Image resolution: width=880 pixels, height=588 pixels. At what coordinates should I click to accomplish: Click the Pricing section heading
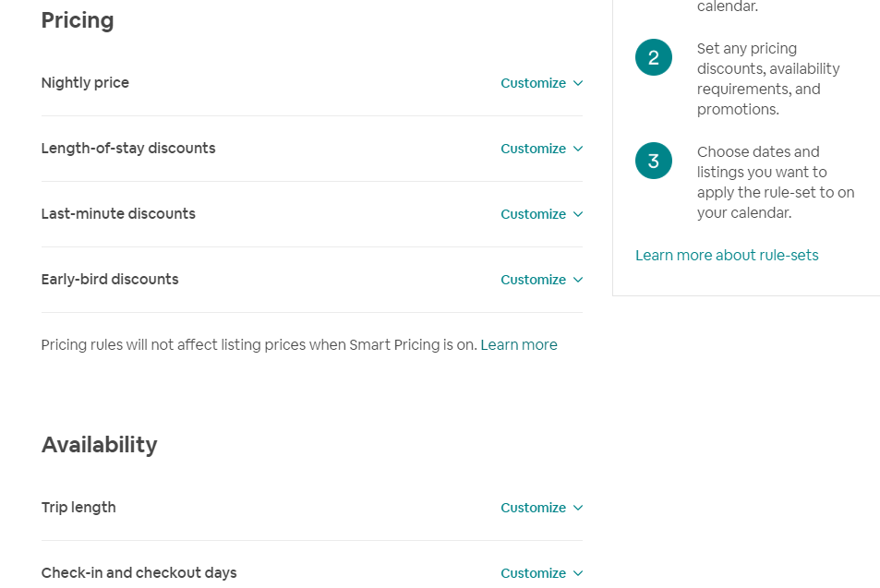click(x=78, y=20)
